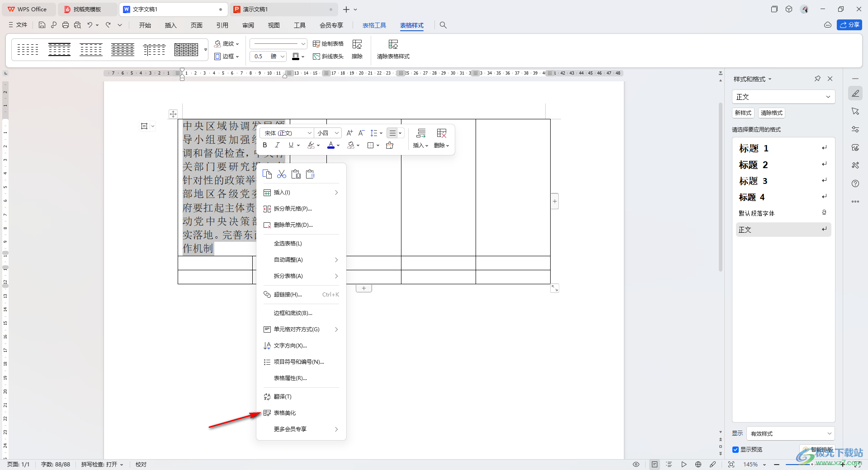Toggle the 显示预览 checkbox
The height and width of the screenshot is (470, 868).
(x=737, y=449)
